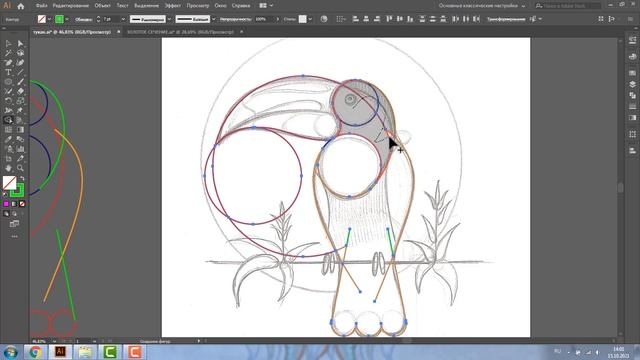
Task: Select the Pen tool
Action: tap(8, 62)
